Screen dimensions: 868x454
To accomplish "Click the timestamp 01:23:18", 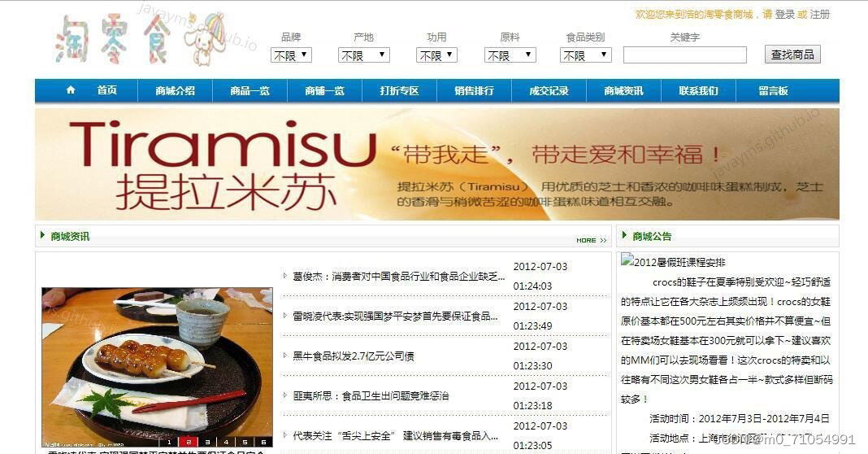I will click(532, 406).
